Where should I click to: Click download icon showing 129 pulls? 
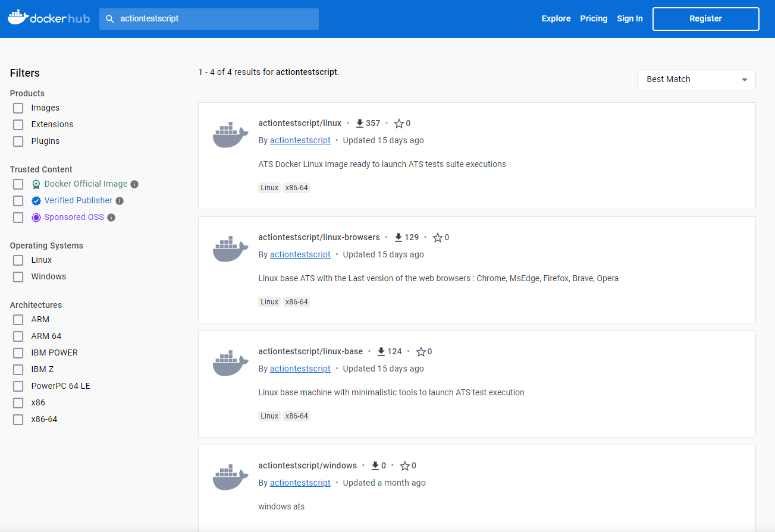[x=398, y=238]
